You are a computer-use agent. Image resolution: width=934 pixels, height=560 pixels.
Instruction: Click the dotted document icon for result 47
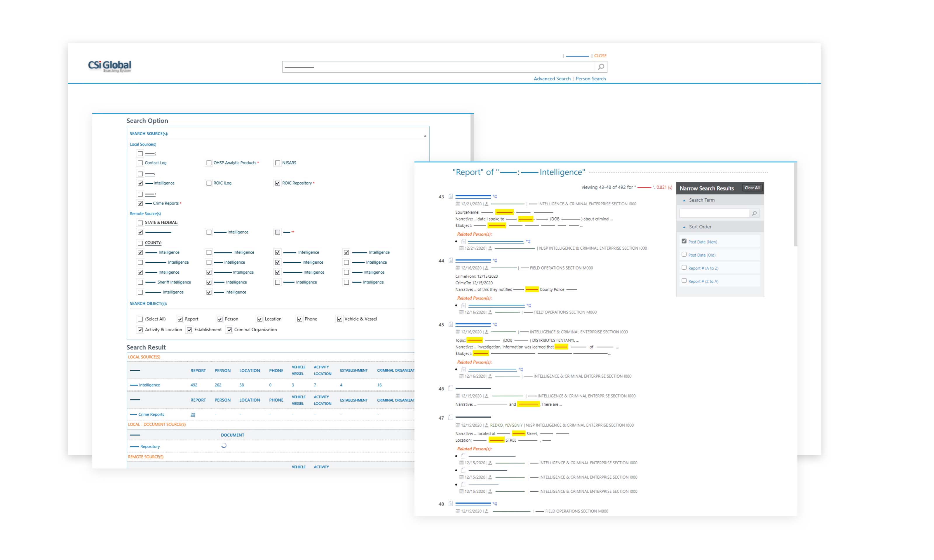point(450,418)
